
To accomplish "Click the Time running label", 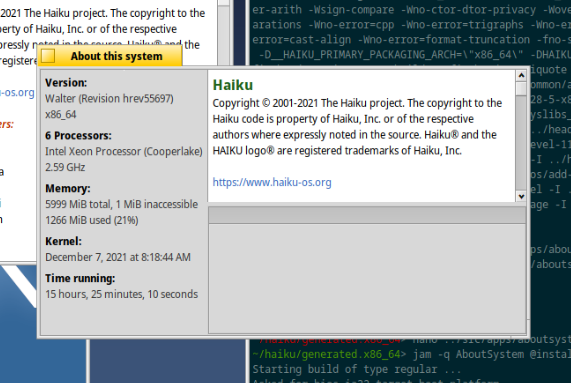I will click(x=80, y=278).
